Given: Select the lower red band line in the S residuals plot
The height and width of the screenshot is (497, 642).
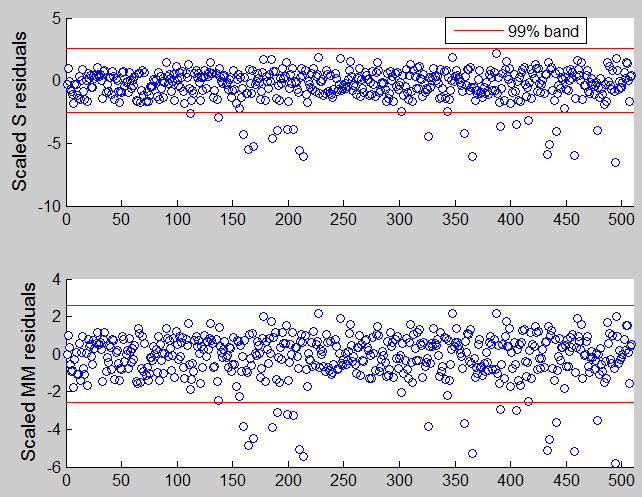Looking at the screenshot, I should pyautogui.click(x=250, y=112).
